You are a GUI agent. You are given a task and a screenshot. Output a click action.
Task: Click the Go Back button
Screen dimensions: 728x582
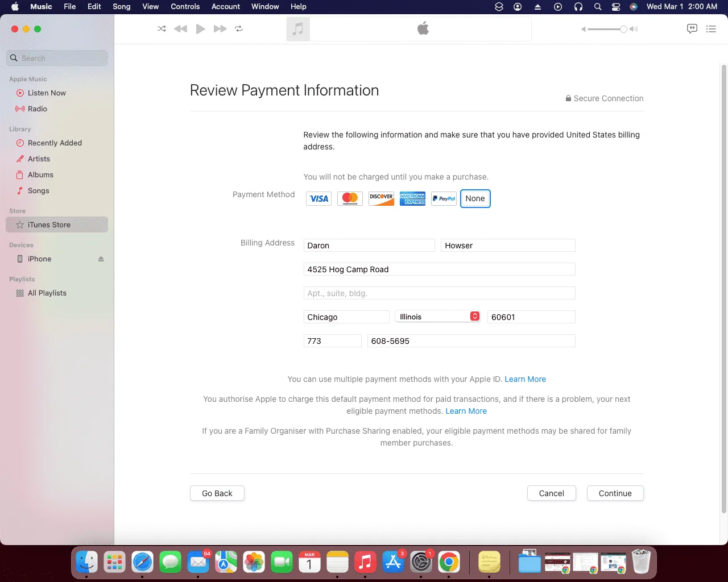pyautogui.click(x=217, y=493)
